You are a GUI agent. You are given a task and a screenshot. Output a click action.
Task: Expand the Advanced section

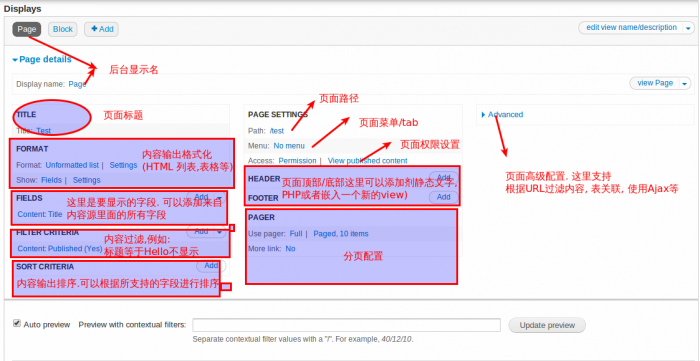[502, 115]
